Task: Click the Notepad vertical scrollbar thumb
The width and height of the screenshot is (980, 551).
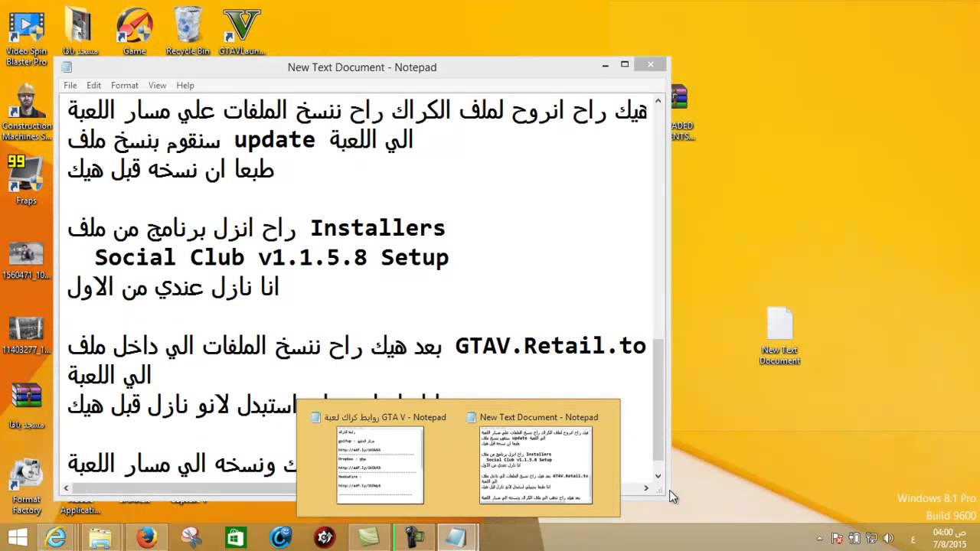Action: 658,398
